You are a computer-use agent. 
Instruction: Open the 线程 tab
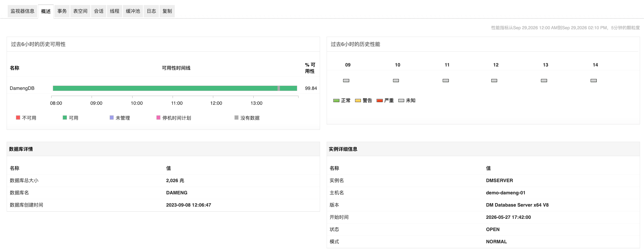click(x=114, y=11)
